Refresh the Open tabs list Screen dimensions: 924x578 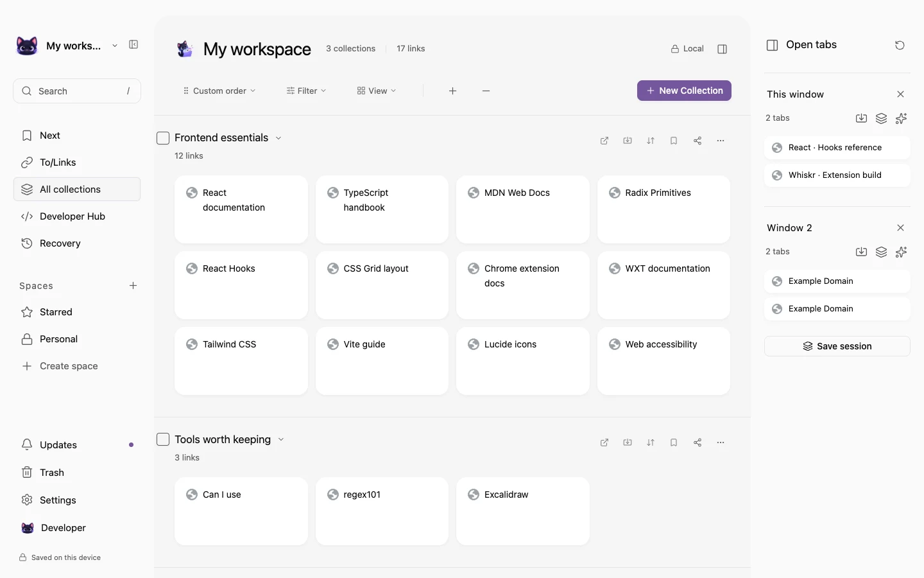[900, 45]
